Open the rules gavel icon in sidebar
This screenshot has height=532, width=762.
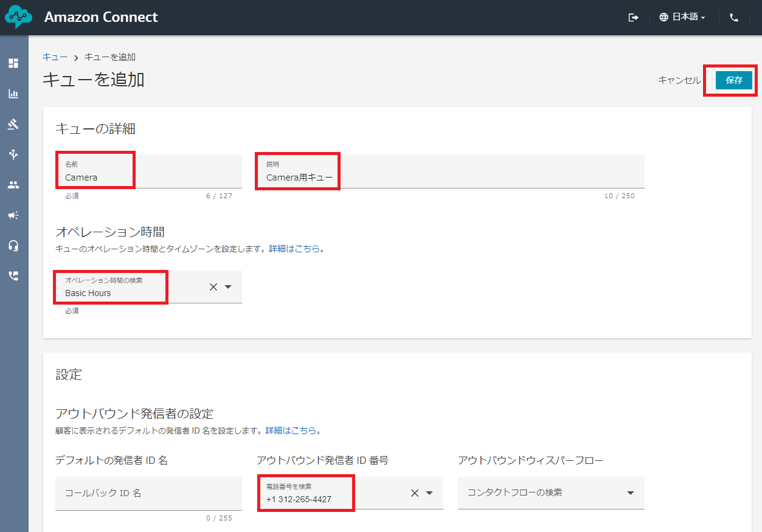coord(13,124)
